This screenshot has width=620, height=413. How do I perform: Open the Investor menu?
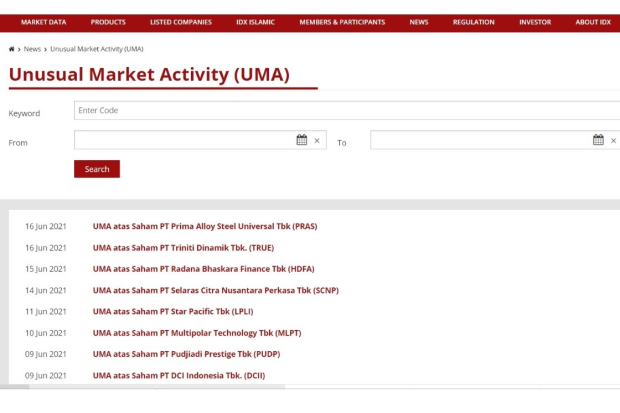pyautogui.click(x=535, y=23)
